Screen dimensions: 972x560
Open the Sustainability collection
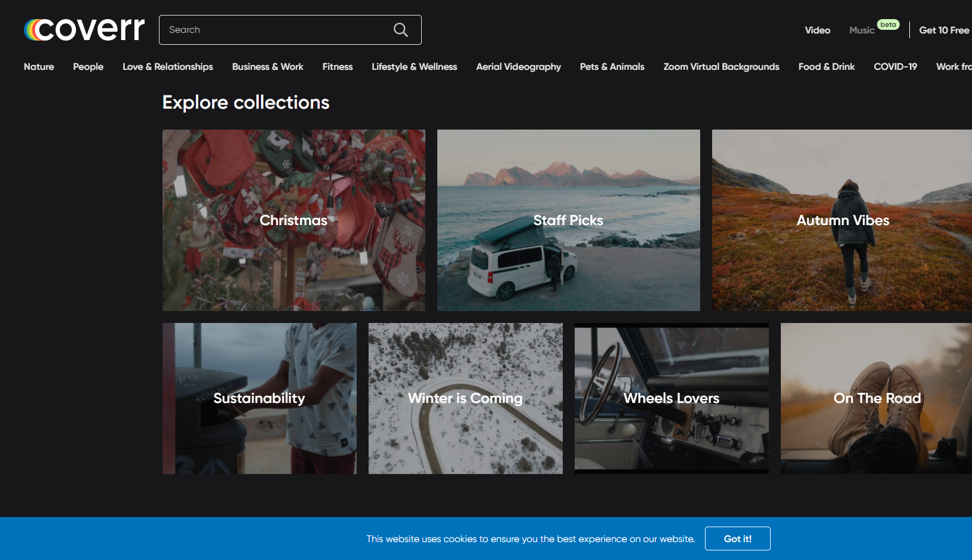tap(259, 399)
